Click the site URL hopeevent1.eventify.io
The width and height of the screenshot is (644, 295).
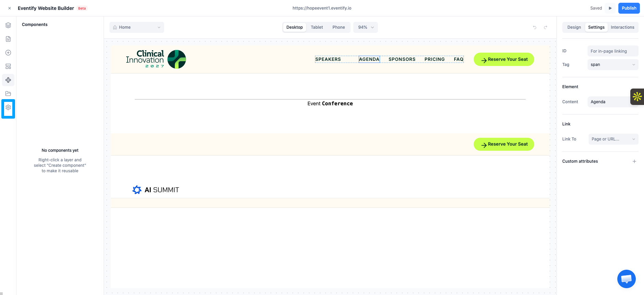click(322, 8)
